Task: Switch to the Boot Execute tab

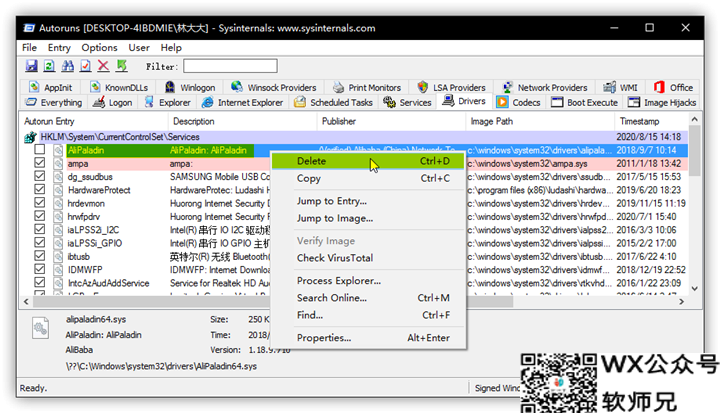Action: (585, 102)
